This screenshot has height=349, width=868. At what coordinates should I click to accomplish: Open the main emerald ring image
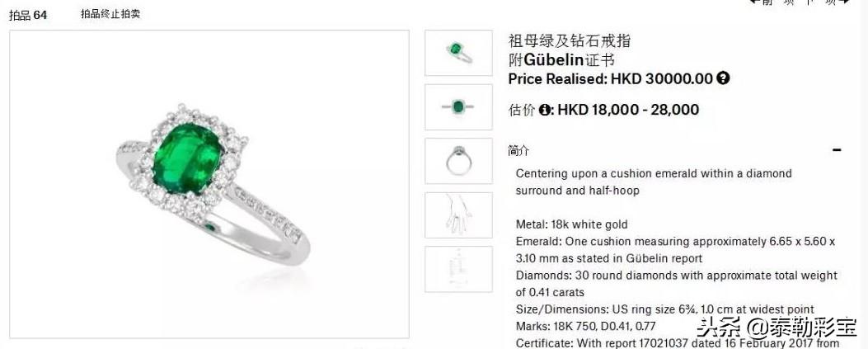pyautogui.click(x=209, y=184)
